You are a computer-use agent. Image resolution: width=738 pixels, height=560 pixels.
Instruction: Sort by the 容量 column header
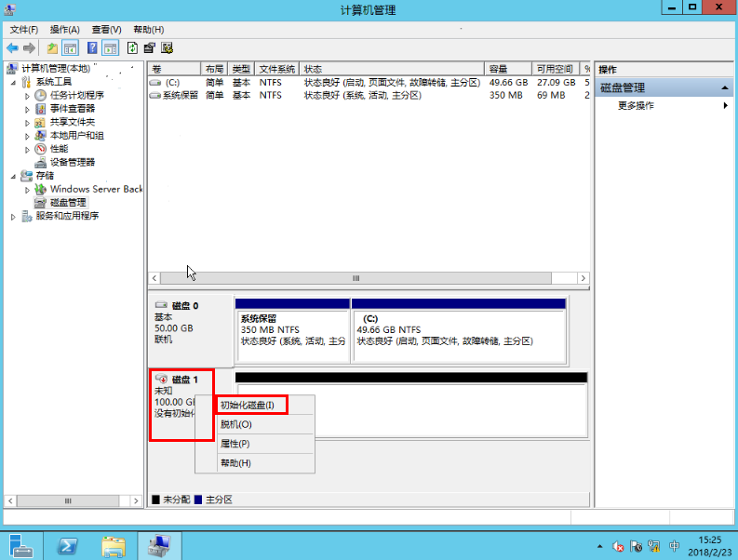tap(508, 69)
